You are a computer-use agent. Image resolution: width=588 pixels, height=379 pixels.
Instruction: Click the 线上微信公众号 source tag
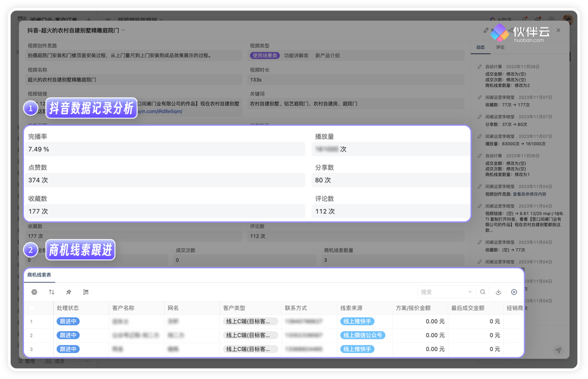(362, 335)
